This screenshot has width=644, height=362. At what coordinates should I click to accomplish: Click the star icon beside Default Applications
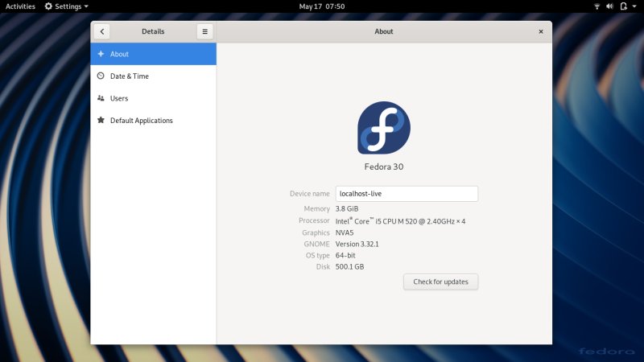click(101, 120)
